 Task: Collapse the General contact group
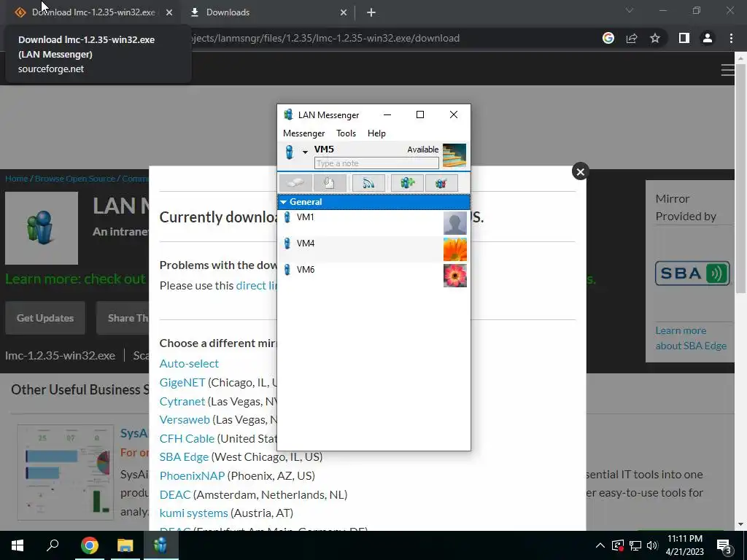pyautogui.click(x=284, y=202)
